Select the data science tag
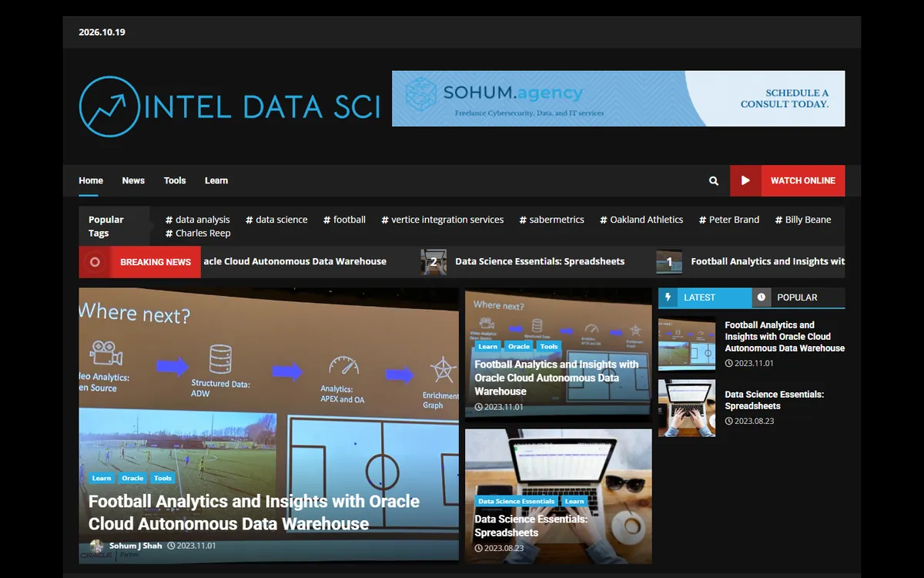This screenshot has width=924, height=578. (x=276, y=220)
